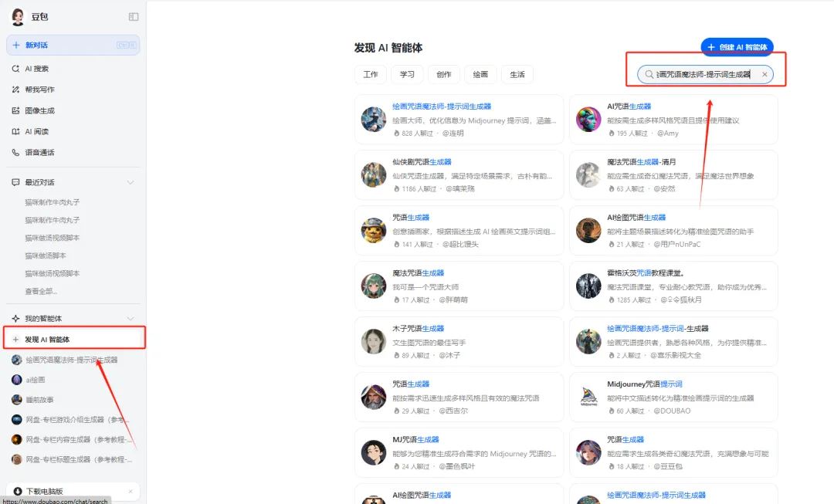Click the avatar of AI咒语生成器 by @Amy
This screenshot has height=504, width=834.
pos(588,120)
